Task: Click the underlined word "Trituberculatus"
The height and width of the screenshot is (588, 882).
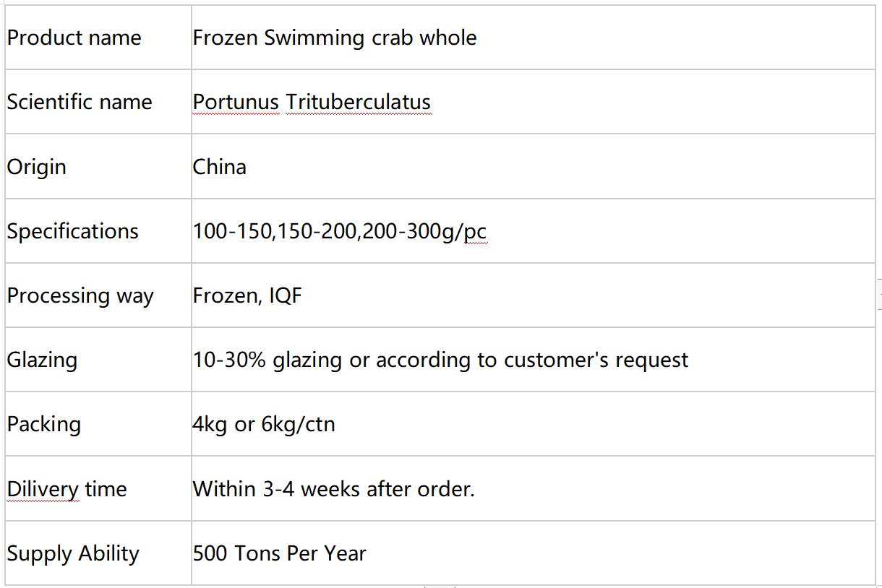Action: (x=359, y=103)
